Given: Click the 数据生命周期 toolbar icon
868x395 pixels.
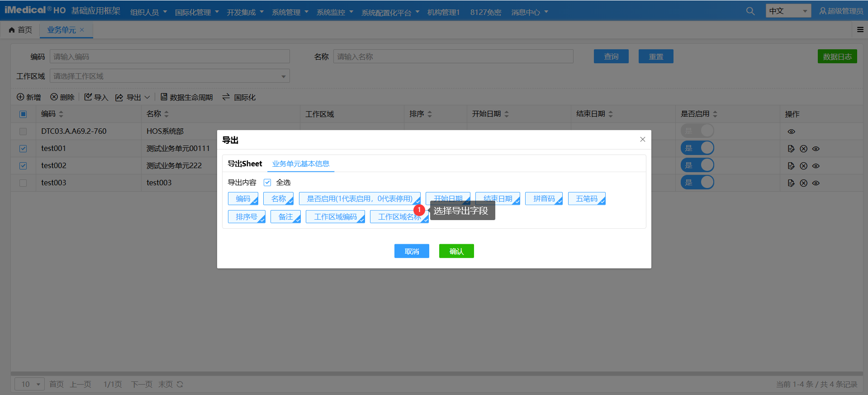Looking at the screenshot, I should (164, 97).
